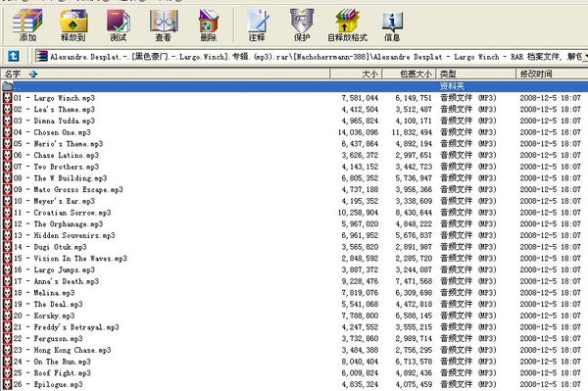Select file 03 - Diana Yudda.mp3

click(54, 122)
